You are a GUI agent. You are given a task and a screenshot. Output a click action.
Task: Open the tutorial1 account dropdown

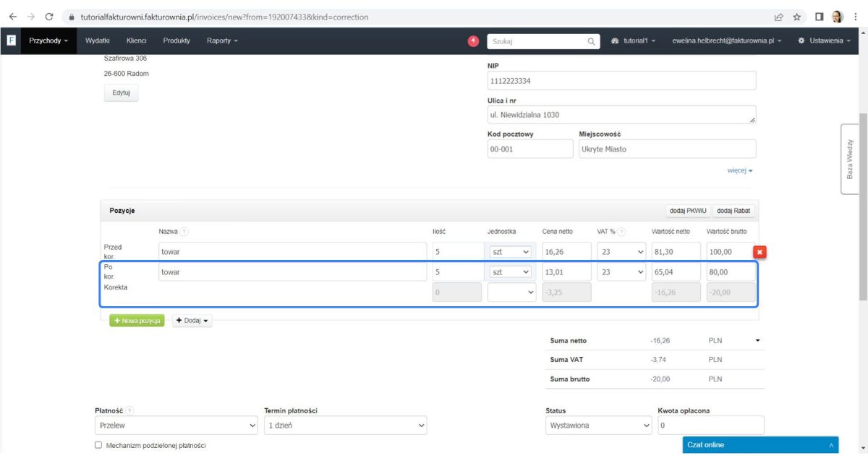pos(634,41)
